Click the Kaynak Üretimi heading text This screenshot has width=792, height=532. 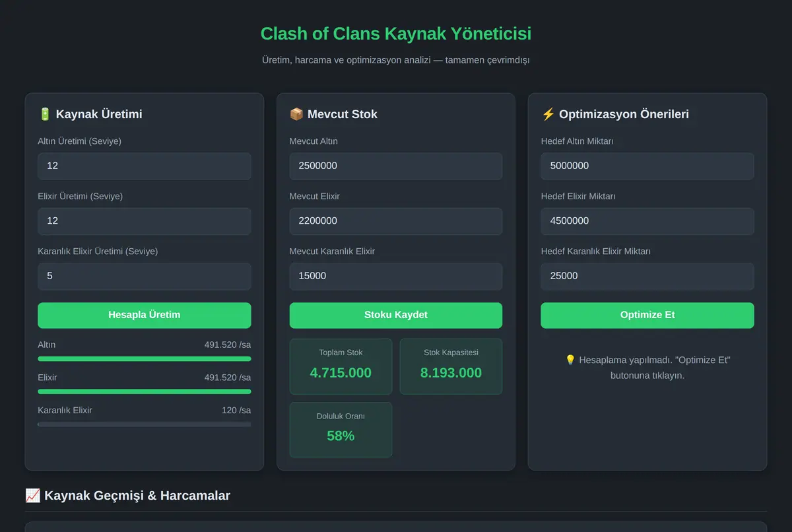[x=99, y=114]
